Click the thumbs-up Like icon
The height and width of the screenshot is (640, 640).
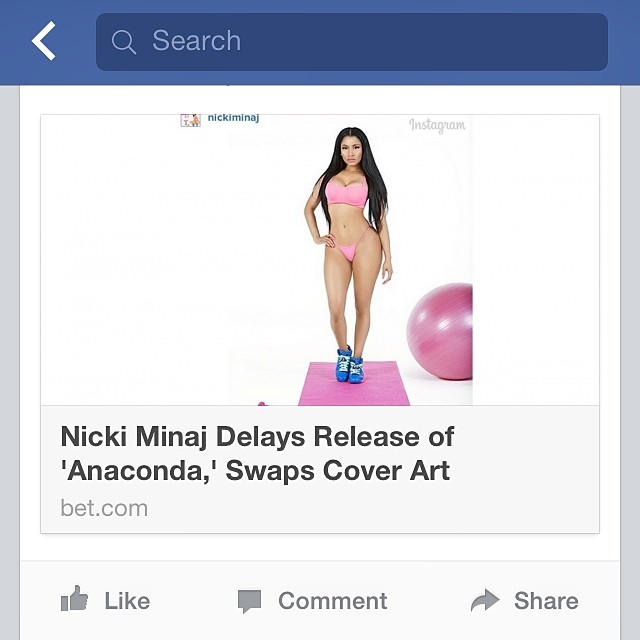[x=74, y=598]
